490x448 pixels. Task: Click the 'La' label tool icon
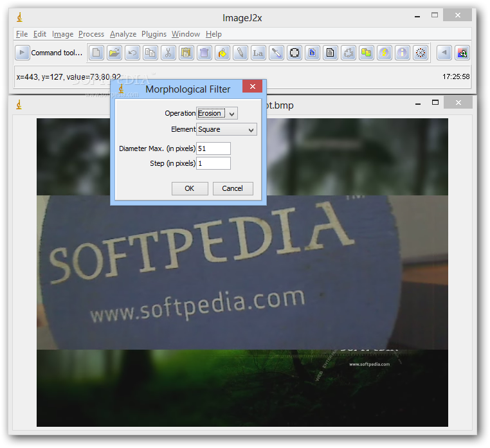tap(259, 53)
